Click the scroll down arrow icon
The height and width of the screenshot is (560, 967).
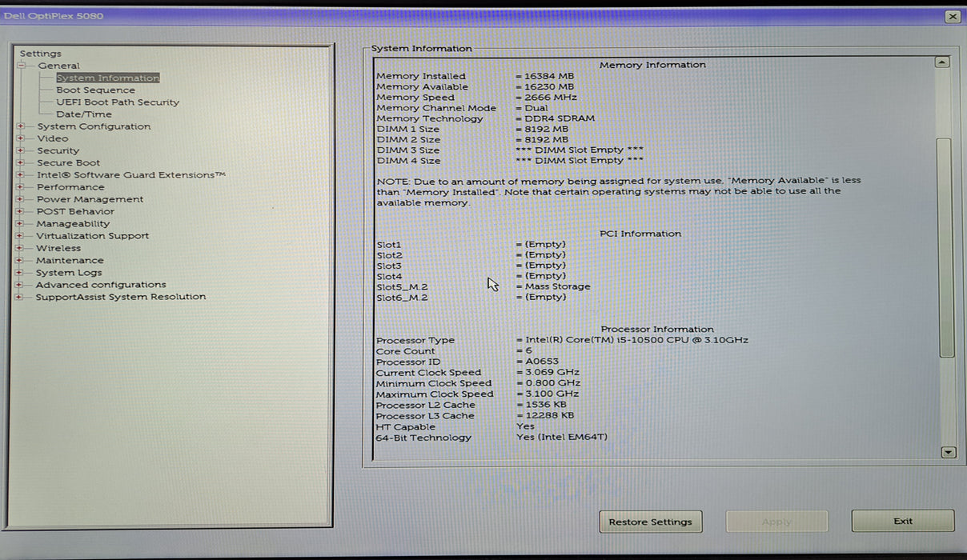948,452
